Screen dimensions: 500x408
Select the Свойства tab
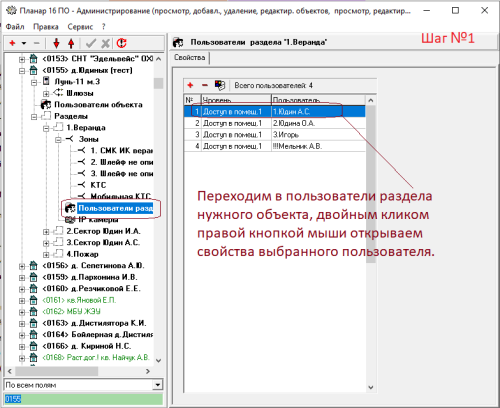[189, 58]
